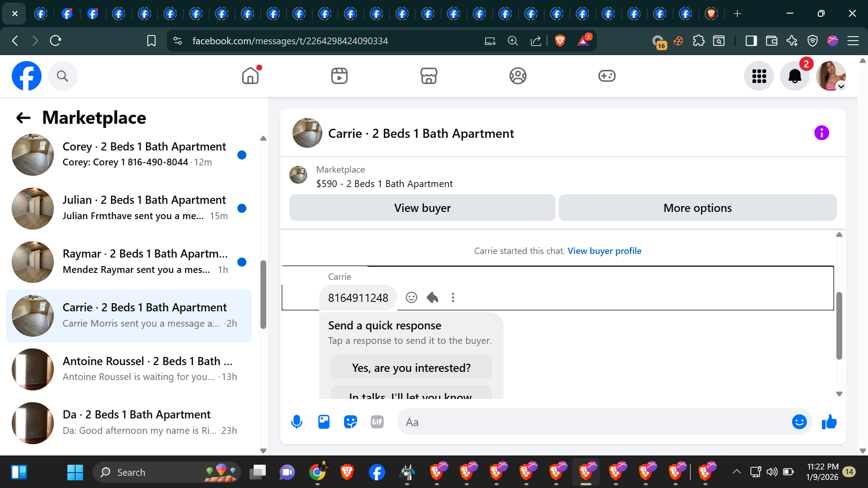React to Carrie's phone number message
Screen dimensions: 868x488
(411, 297)
